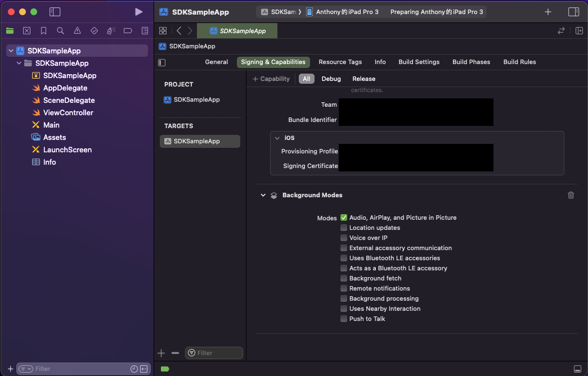The image size is (588, 376).
Task: Collapse the iOS signing section
Action: pyautogui.click(x=277, y=138)
